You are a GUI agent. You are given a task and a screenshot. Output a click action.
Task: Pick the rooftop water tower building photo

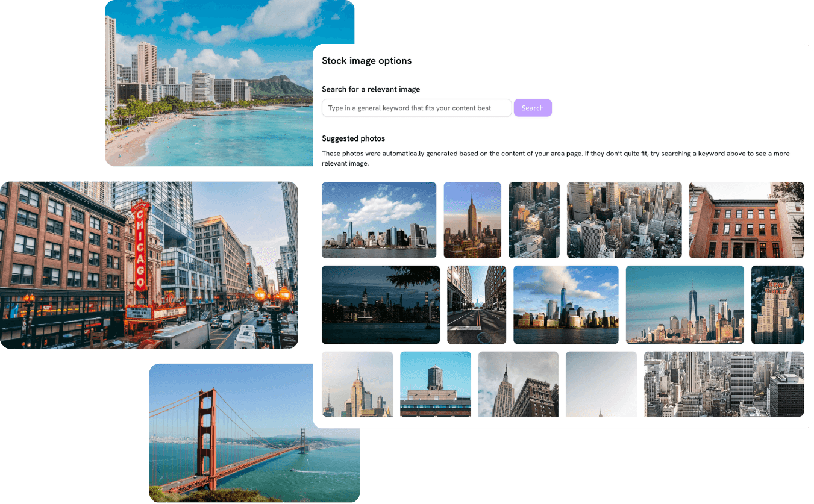coord(436,384)
